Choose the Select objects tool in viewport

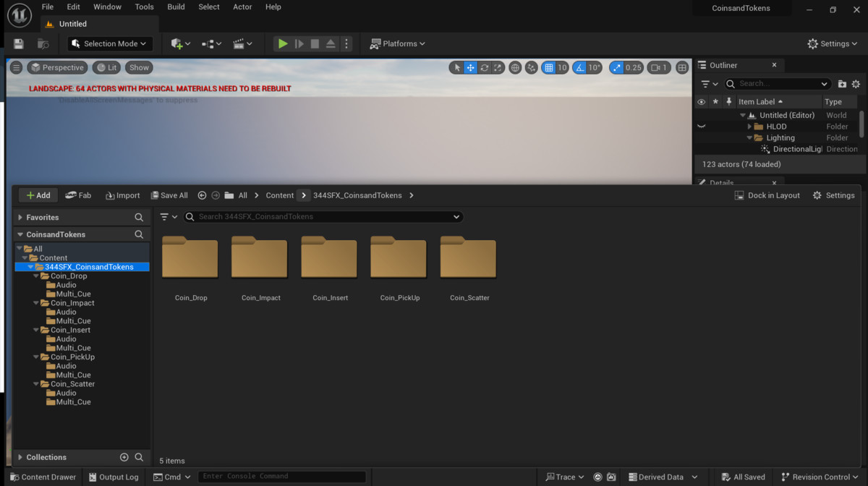[x=456, y=68]
